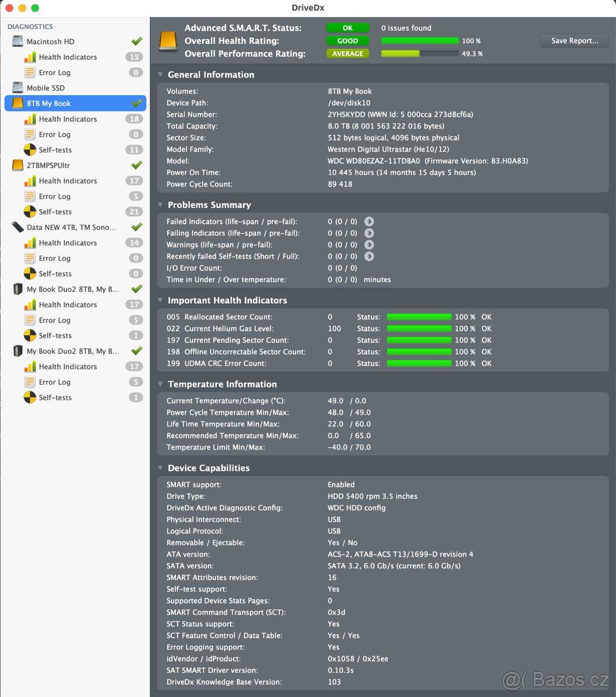Show details arrow for Failing Indicators
The height and width of the screenshot is (697, 616).
[x=369, y=233]
